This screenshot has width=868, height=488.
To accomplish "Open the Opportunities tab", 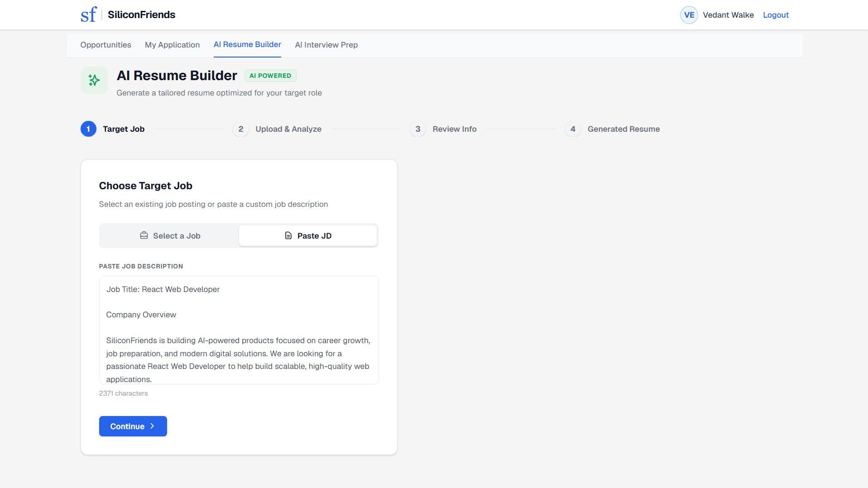I will coord(106,45).
